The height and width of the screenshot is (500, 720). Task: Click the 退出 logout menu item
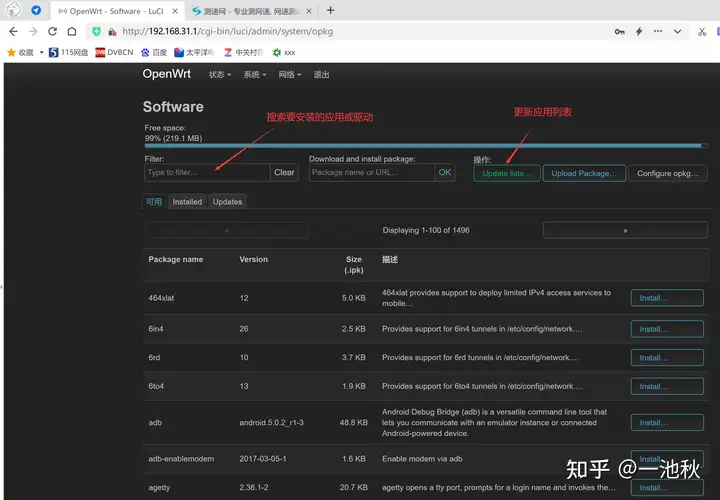coord(321,74)
